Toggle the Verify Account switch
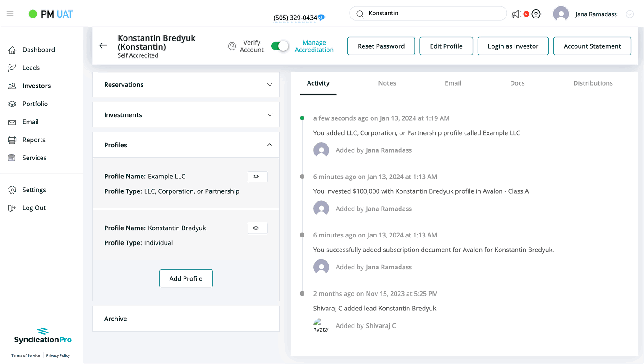644x364 pixels. coord(280,46)
